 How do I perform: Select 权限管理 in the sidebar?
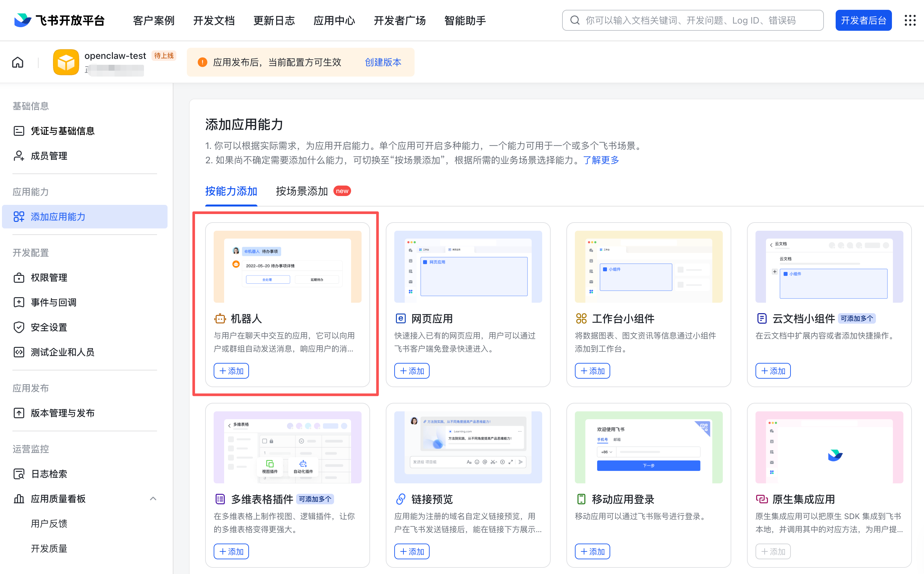49,278
